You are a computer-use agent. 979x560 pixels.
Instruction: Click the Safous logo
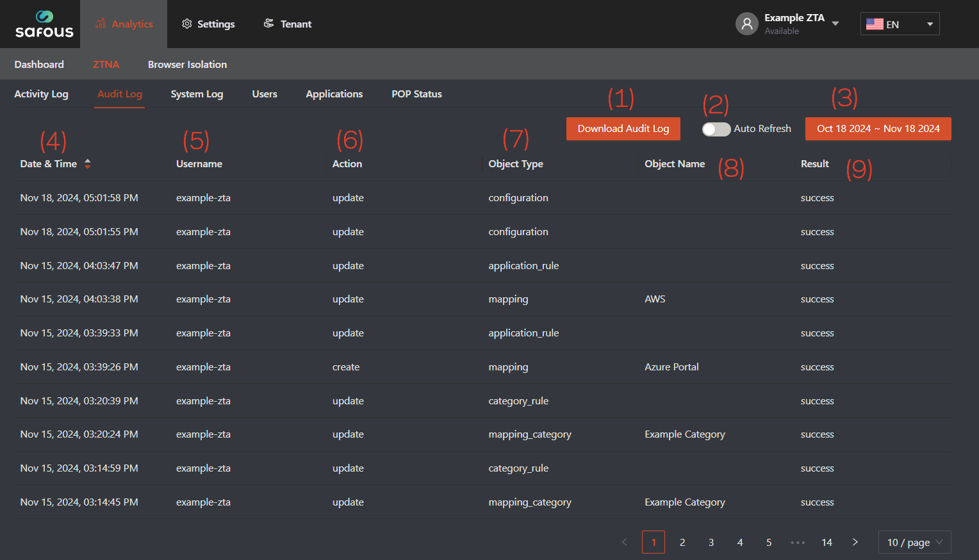tap(44, 24)
